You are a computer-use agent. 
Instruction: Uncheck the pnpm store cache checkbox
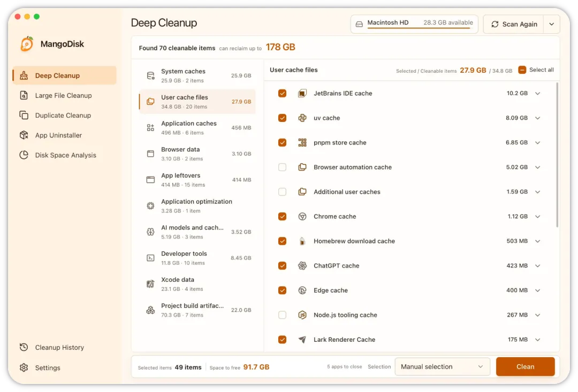point(283,143)
